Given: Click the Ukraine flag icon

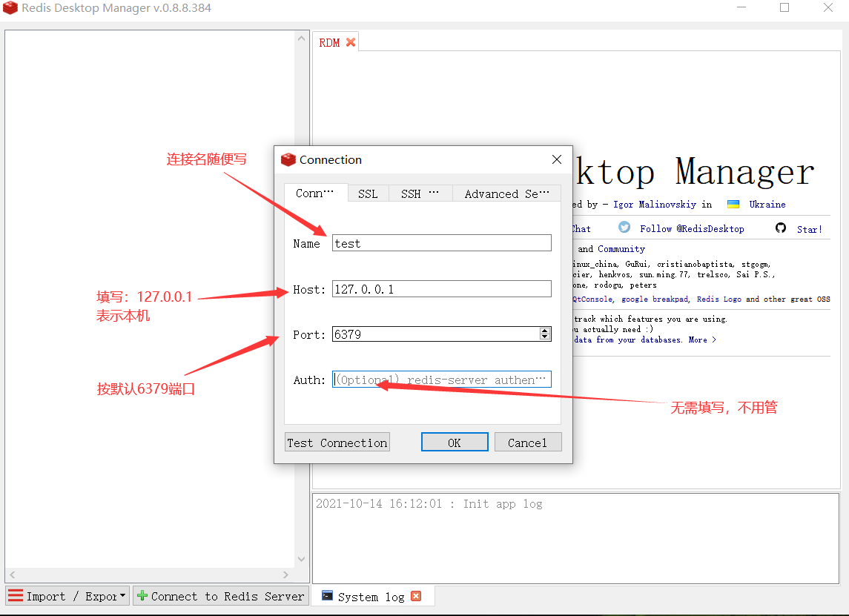Looking at the screenshot, I should pos(733,204).
